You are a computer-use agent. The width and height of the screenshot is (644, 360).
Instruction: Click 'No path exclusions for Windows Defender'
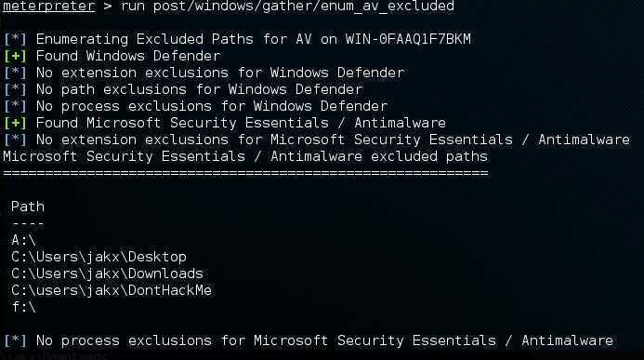pos(200,89)
